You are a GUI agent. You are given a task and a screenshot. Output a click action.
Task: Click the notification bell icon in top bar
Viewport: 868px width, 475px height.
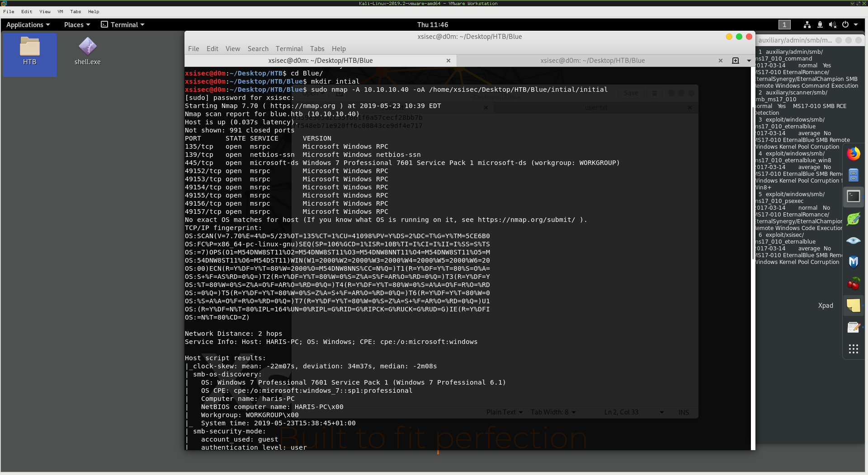coord(820,25)
